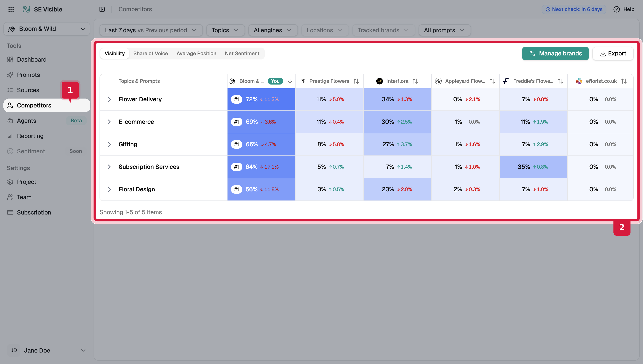This screenshot has height=364, width=643.
Task: Click Interflora 34% Flower Delivery cell
Action: pos(397,99)
